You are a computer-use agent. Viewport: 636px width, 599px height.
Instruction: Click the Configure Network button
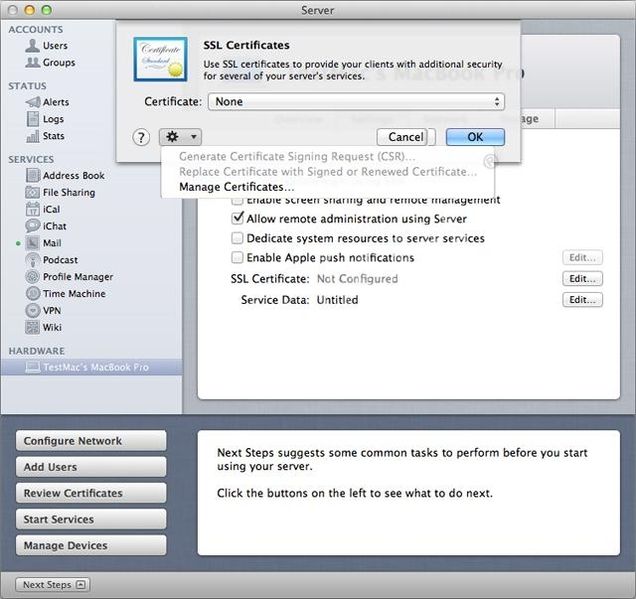coord(91,441)
